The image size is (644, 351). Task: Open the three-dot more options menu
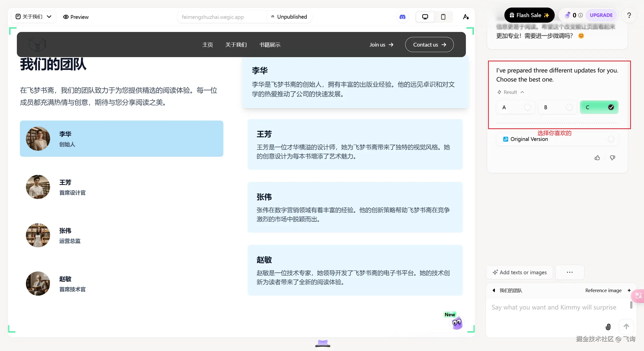coord(570,272)
